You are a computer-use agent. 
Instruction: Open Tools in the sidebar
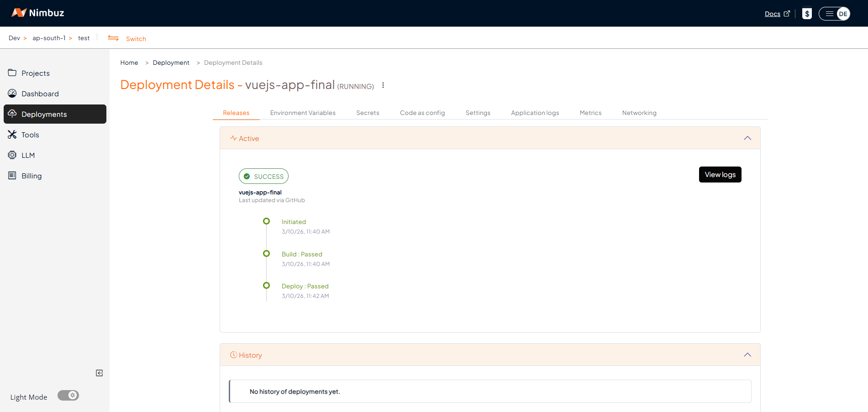[30, 135]
